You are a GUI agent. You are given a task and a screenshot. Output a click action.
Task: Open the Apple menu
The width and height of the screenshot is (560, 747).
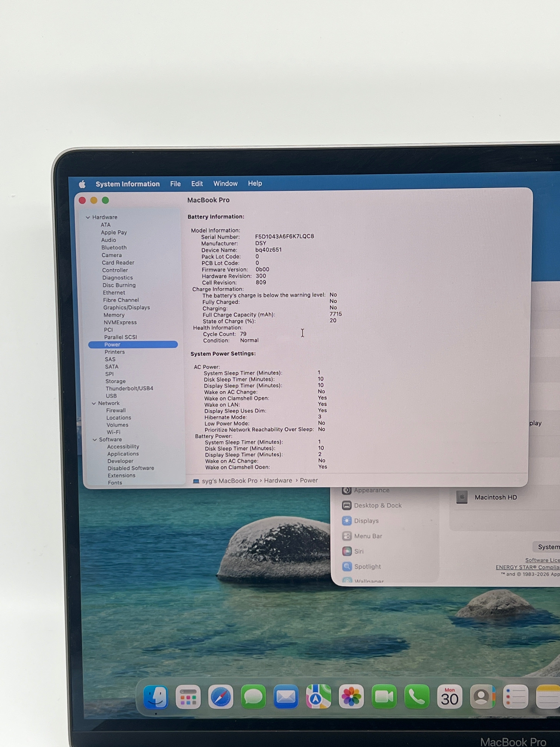pyautogui.click(x=82, y=184)
